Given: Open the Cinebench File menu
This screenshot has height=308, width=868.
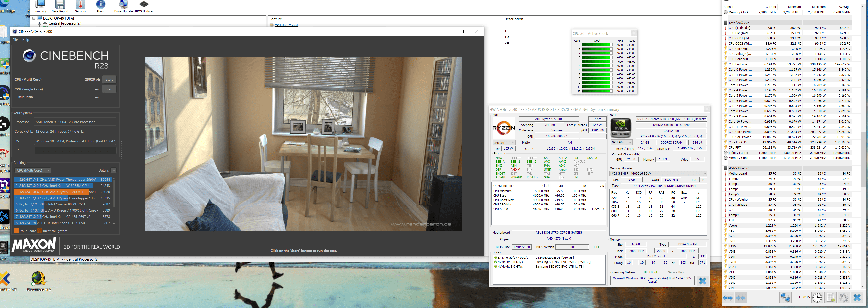Looking at the screenshot, I should pyautogui.click(x=15, y=40).
